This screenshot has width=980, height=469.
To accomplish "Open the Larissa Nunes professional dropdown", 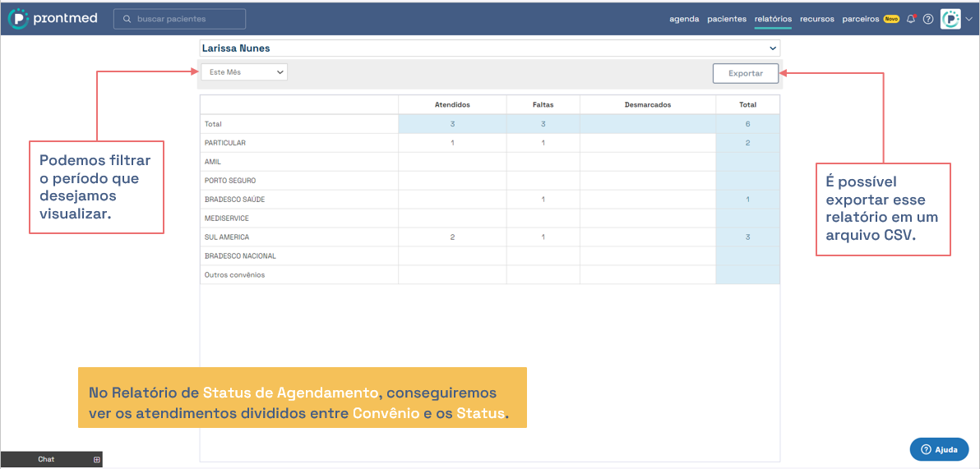I will coord(490,48).
